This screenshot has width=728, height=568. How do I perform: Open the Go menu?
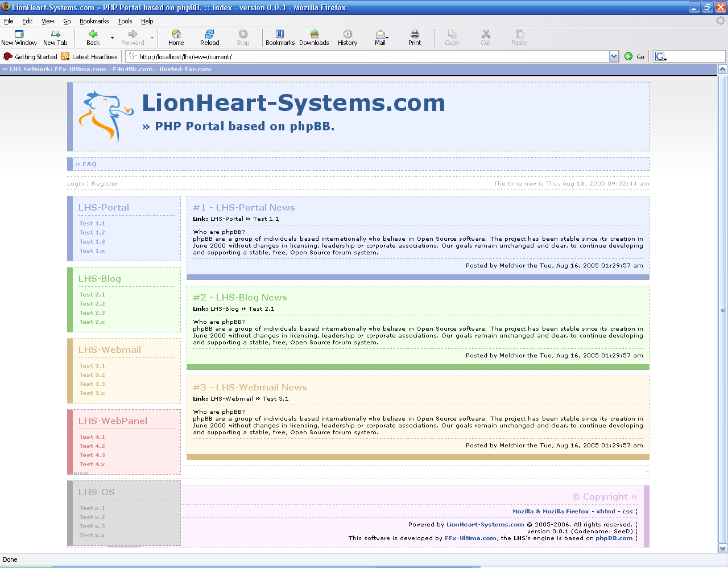tap(67, 21)
